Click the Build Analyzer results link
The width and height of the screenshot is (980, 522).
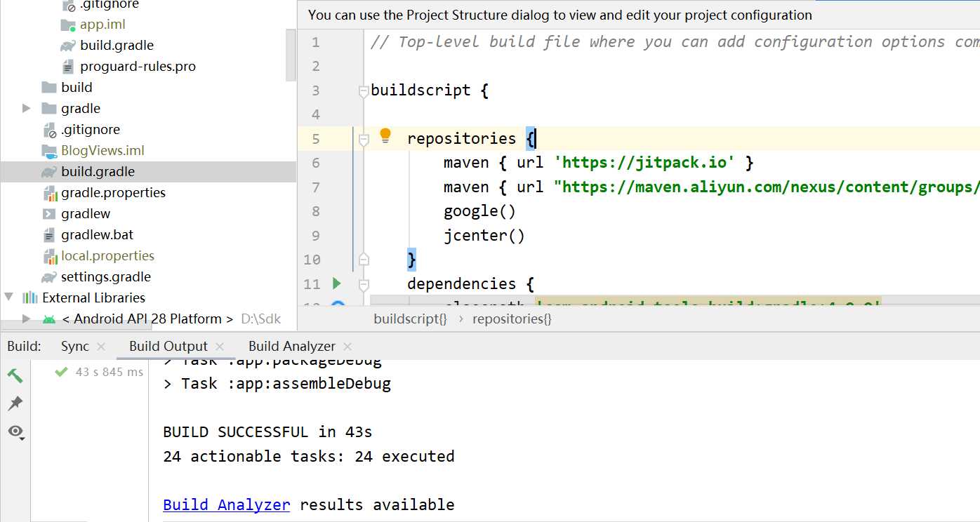point(226,504)
